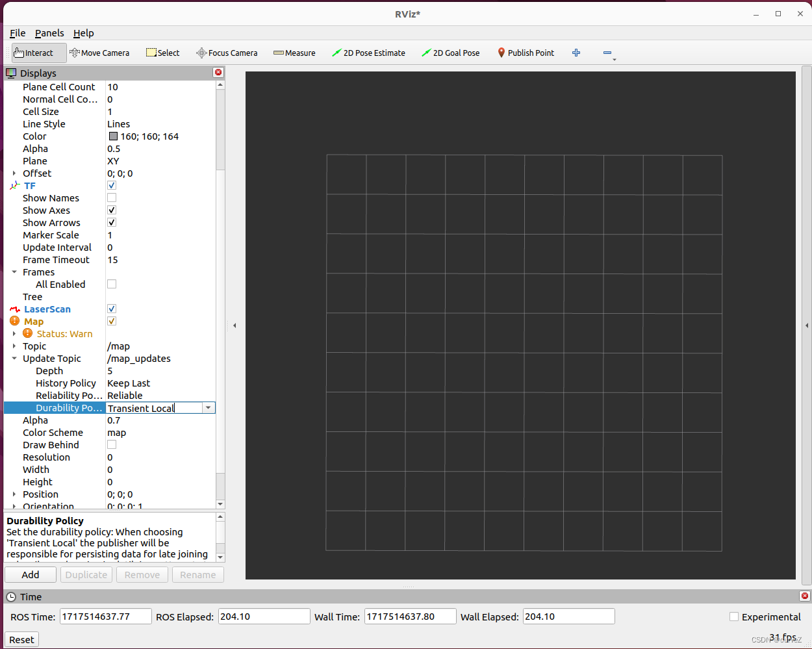Choose the Select tool in the toolbar
Viewport: 812px width, 649px height.
coord(162,53)
